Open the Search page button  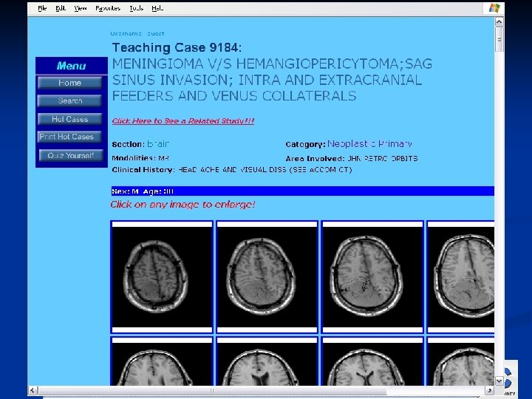(x=70, y=100)
